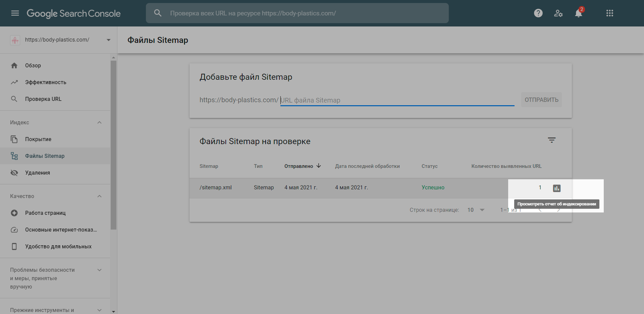Expand Проблемы безопасности section

99,270
